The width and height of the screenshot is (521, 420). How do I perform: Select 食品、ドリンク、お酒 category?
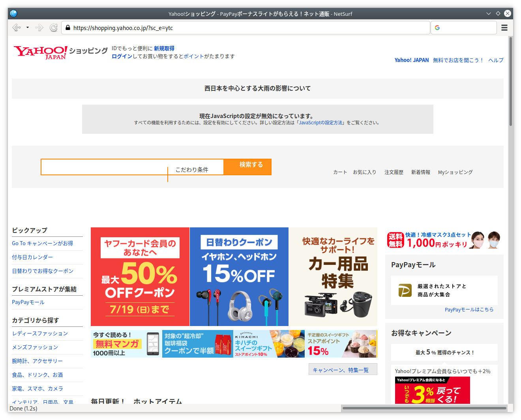point(37,375)
